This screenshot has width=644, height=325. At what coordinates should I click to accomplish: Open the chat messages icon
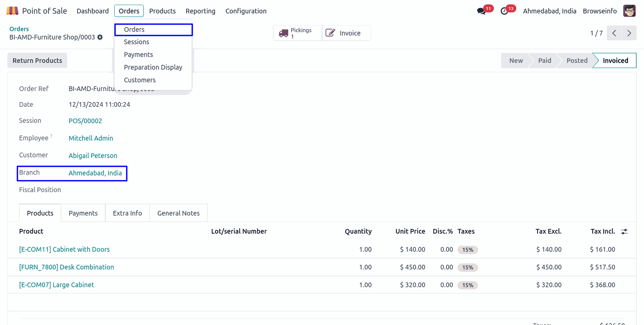coord(481,11)
